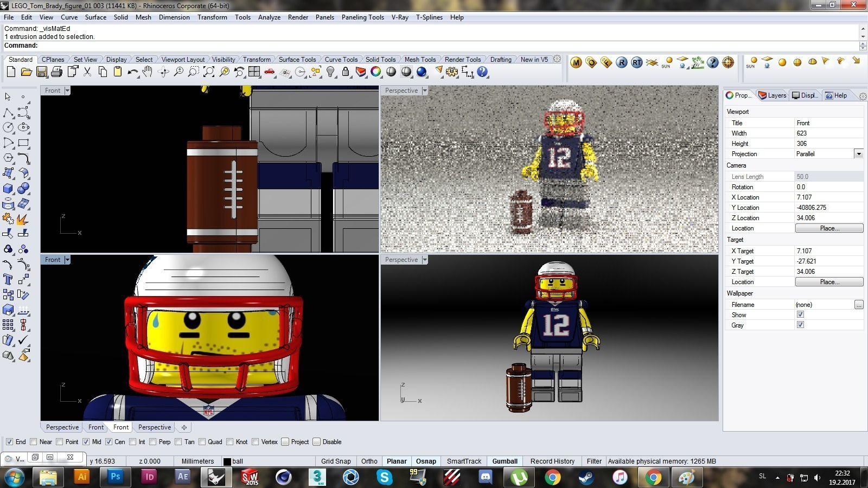Screen dimensions: 868x488
Task: Click the New file icon
Action: coord(11,72)
